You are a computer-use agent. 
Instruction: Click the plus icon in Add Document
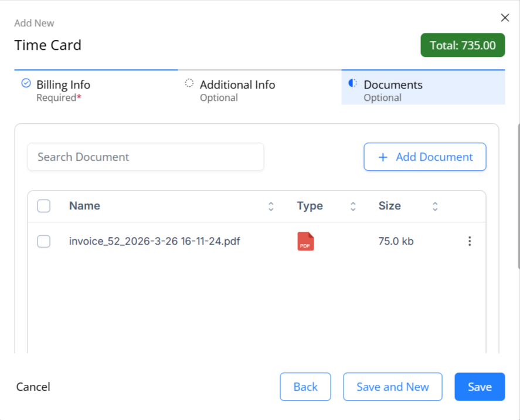click(383, 157)
